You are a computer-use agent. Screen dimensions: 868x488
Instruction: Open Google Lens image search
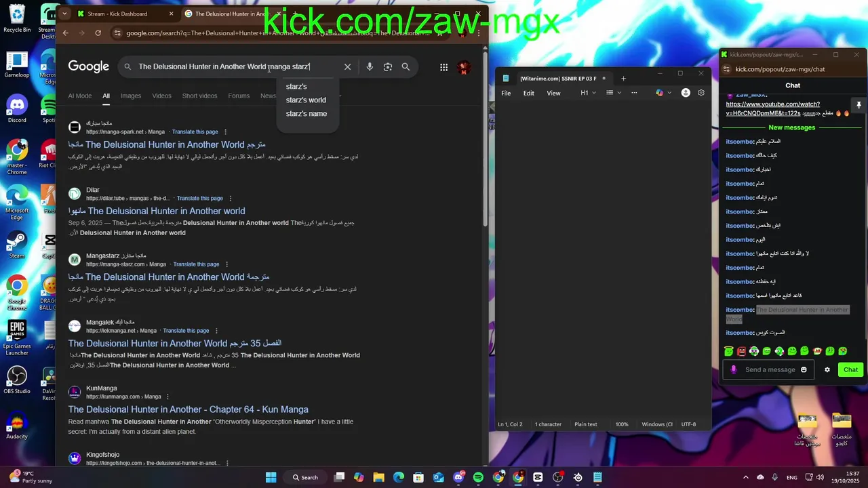(388, 66)
